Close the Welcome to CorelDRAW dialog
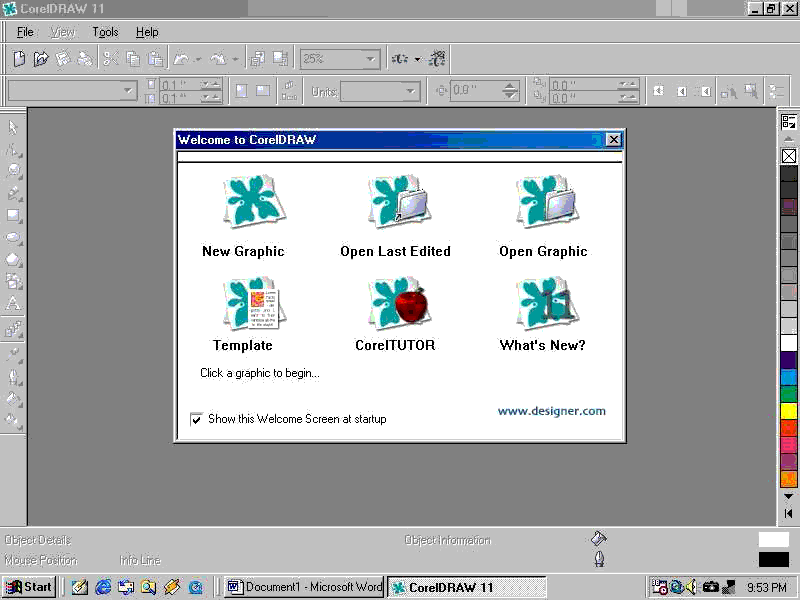 (x=614, y=139)
